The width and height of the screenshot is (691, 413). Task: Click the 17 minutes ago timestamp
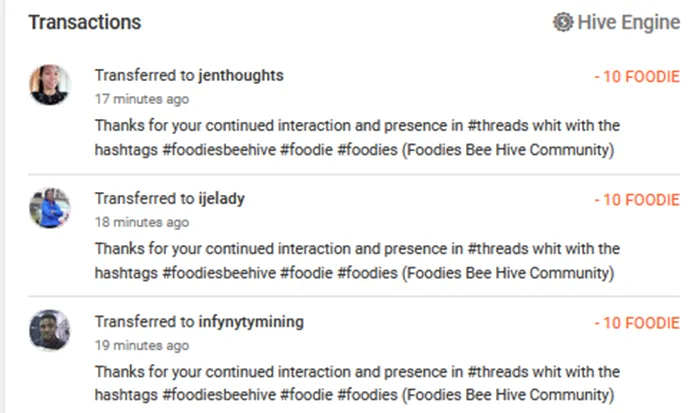[x=141, y=99]
